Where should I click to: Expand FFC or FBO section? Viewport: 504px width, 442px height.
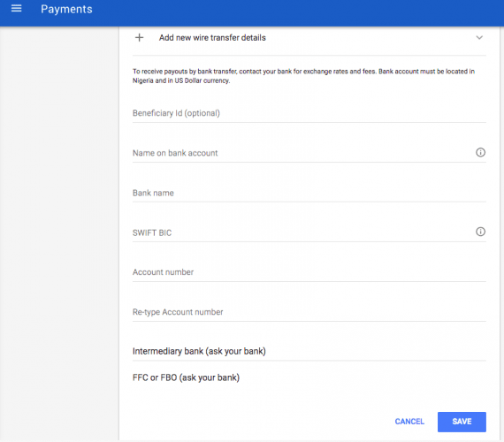[309, 377]
